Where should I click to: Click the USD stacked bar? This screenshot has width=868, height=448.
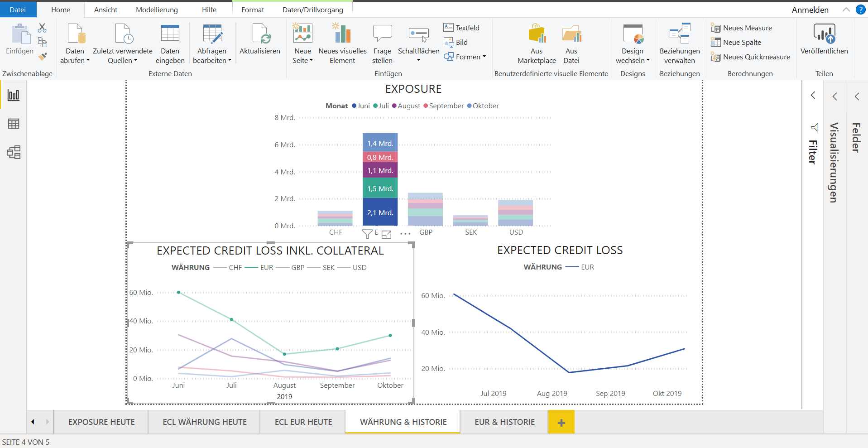coord(515,212)
